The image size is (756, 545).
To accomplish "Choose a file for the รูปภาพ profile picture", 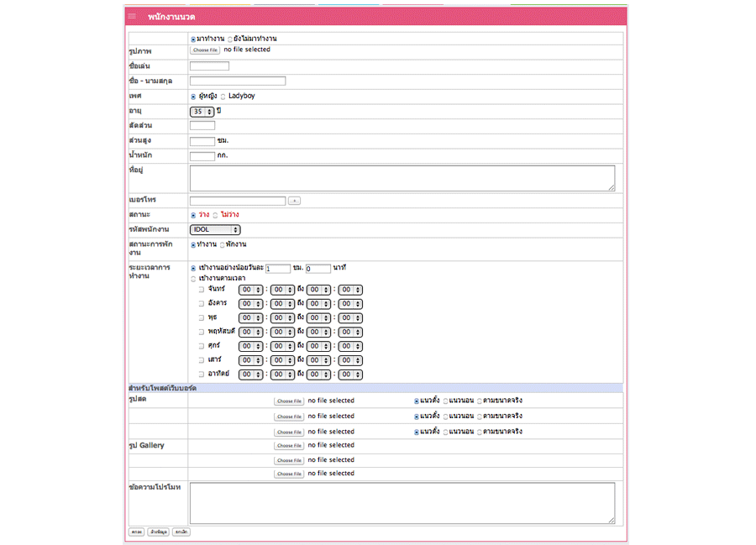I will tap(204, 50).
